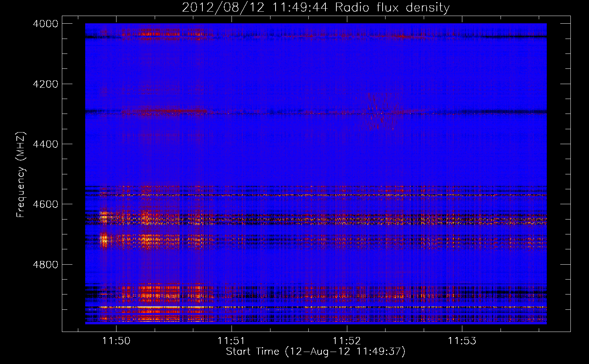Click the 'Start Time (12-Aug-12 11:49:37)' label

coord(316,352)
